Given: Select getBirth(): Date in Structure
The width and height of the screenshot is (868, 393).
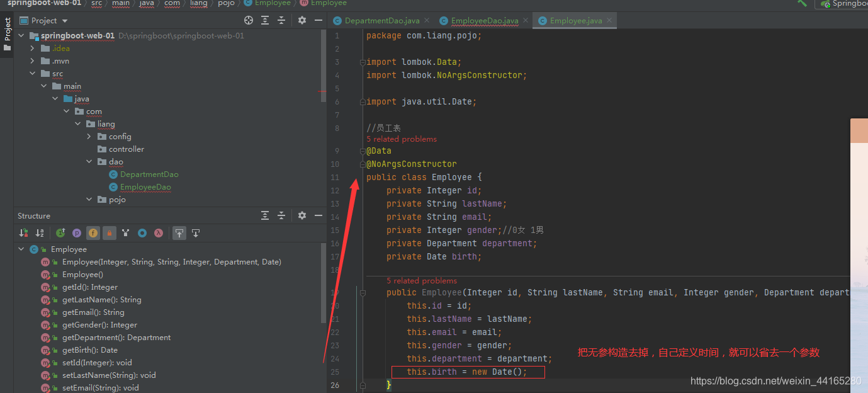Looking at the screenshot, I should tap(90, 350).
